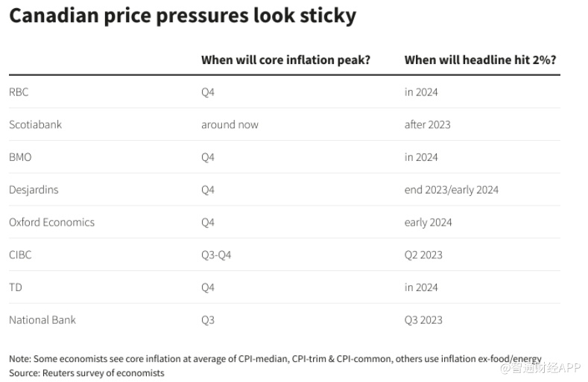
Task: Select the 'Q2 2023' headline cell
Action: (x=423, y=255)
